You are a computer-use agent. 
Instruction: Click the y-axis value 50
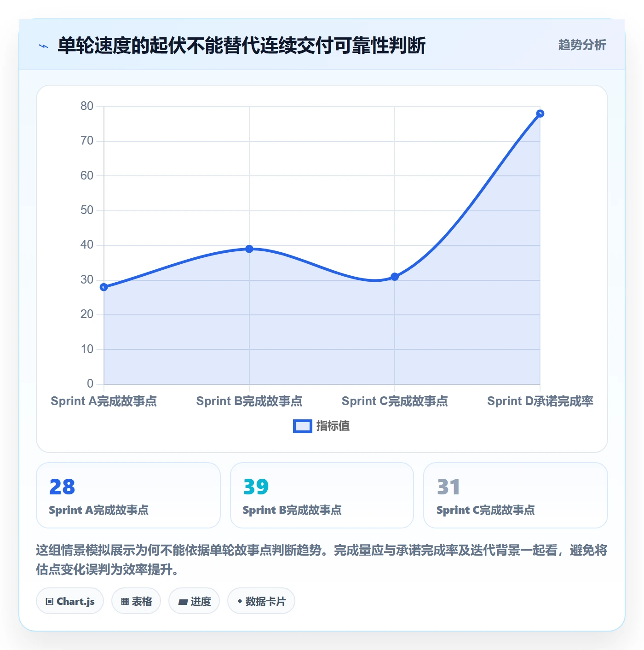point(87,210)
